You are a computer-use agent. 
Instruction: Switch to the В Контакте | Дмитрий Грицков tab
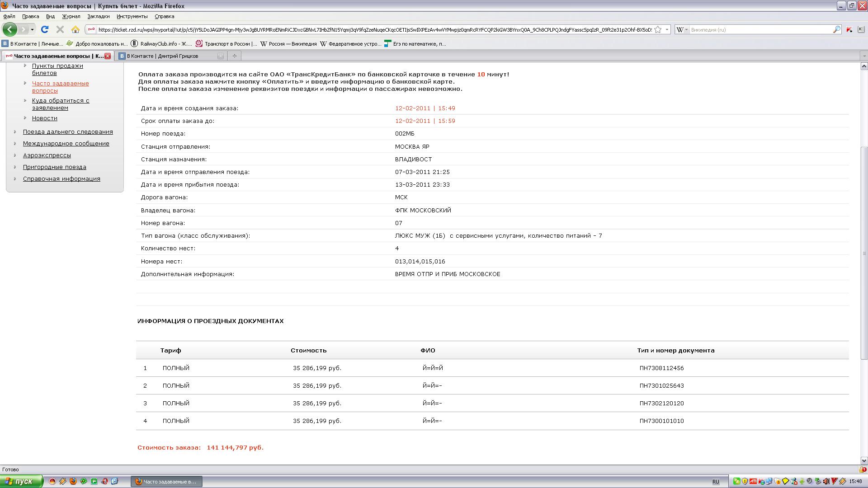pos(163,56)
